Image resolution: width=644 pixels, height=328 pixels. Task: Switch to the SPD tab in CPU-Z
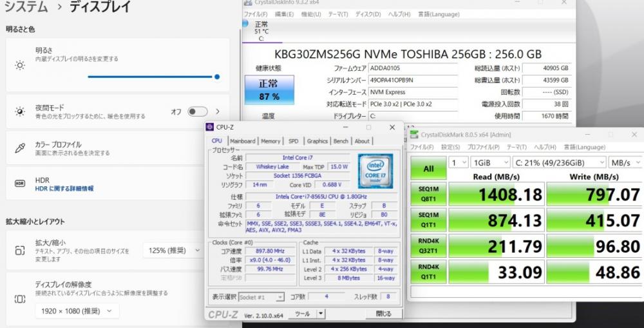click(x=293, y=141)
